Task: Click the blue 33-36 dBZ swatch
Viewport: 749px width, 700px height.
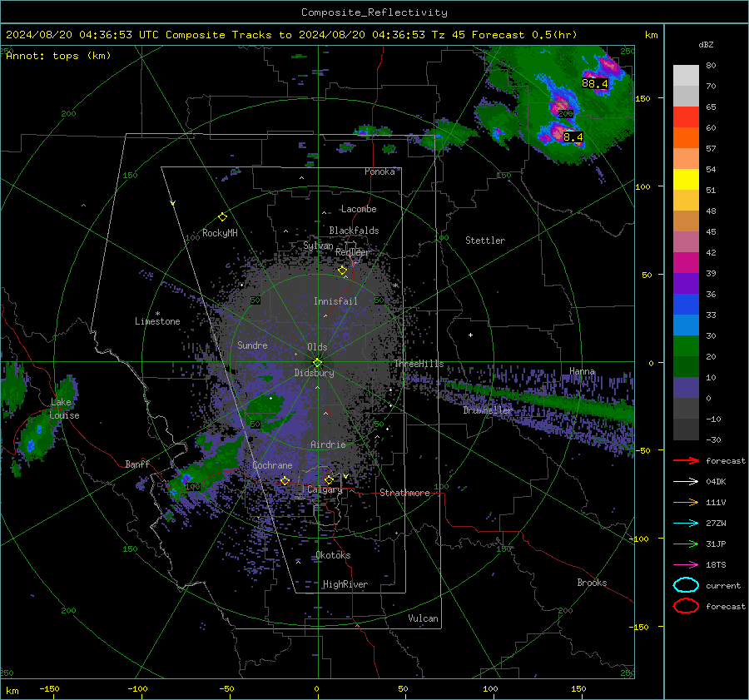Action: tap(686, 305)
